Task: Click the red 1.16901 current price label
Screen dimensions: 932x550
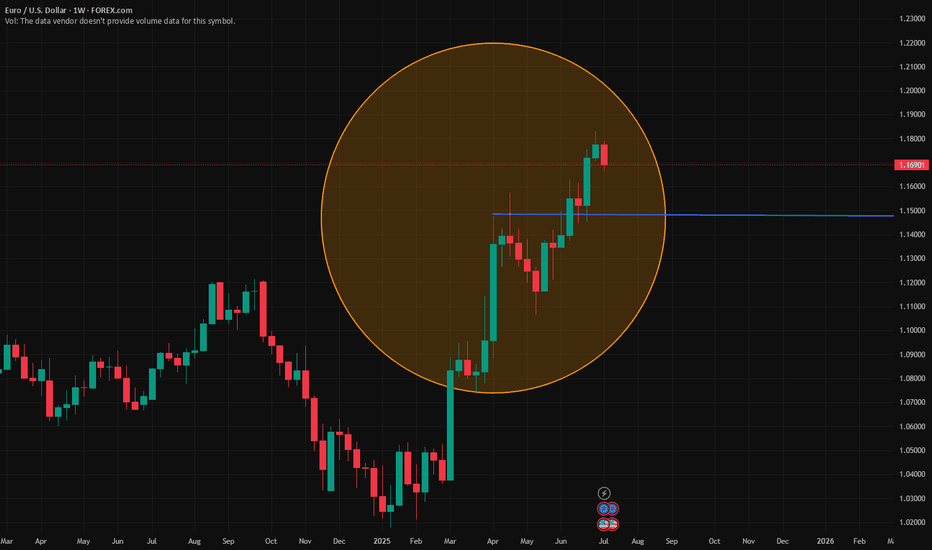Action: click(x=911, y=165)
